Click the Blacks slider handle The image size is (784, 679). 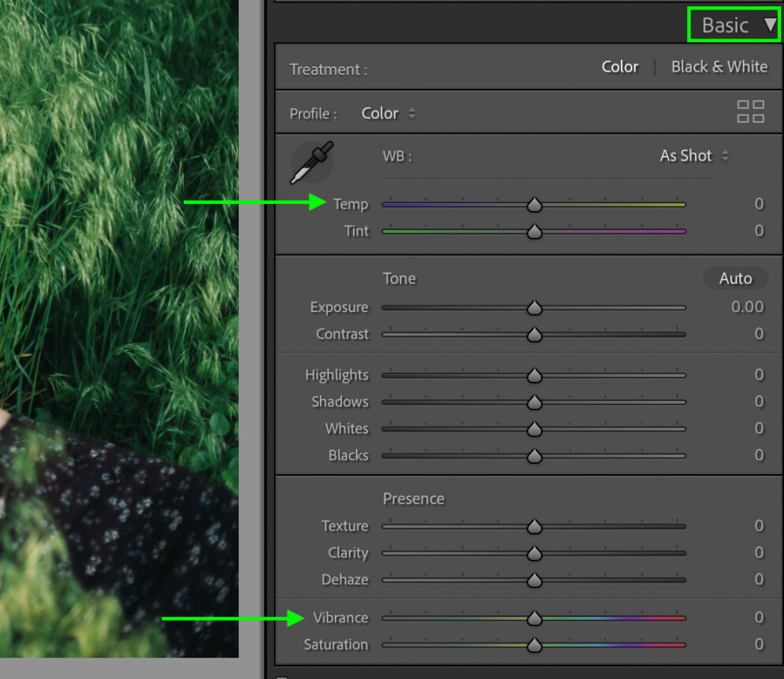coord(534,455)
